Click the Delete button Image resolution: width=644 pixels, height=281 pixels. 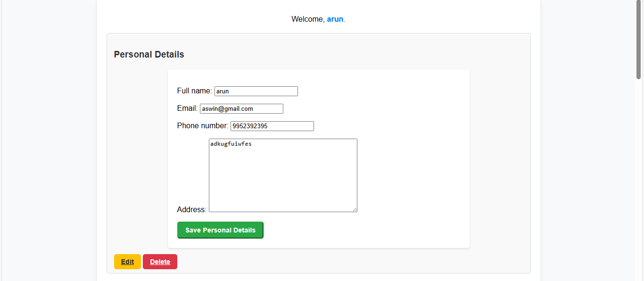click(x=160, y=261)
